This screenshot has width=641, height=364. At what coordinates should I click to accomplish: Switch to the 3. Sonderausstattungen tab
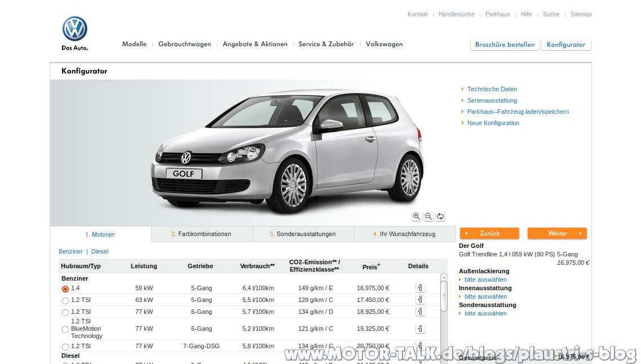pyautogui.click(x=303, y=234)
